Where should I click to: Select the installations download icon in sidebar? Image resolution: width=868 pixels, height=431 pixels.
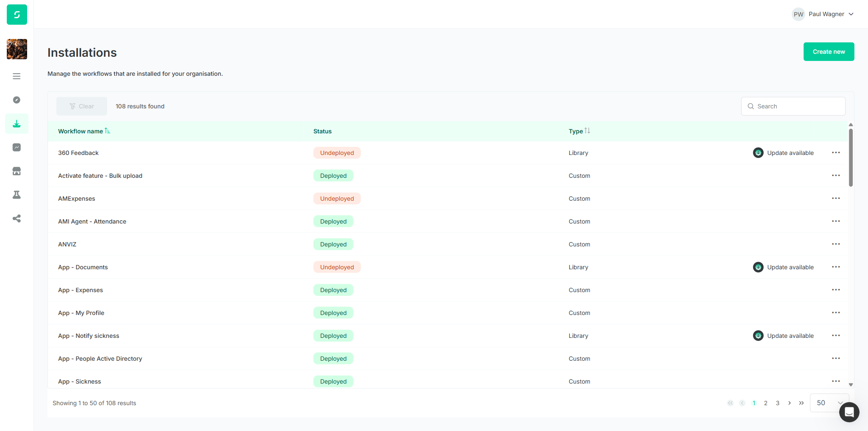17,124
